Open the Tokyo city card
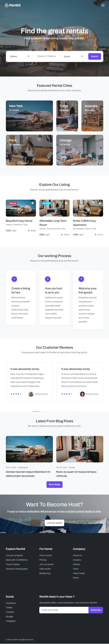This screenshot has width=109, height=644. coord(67,116)
